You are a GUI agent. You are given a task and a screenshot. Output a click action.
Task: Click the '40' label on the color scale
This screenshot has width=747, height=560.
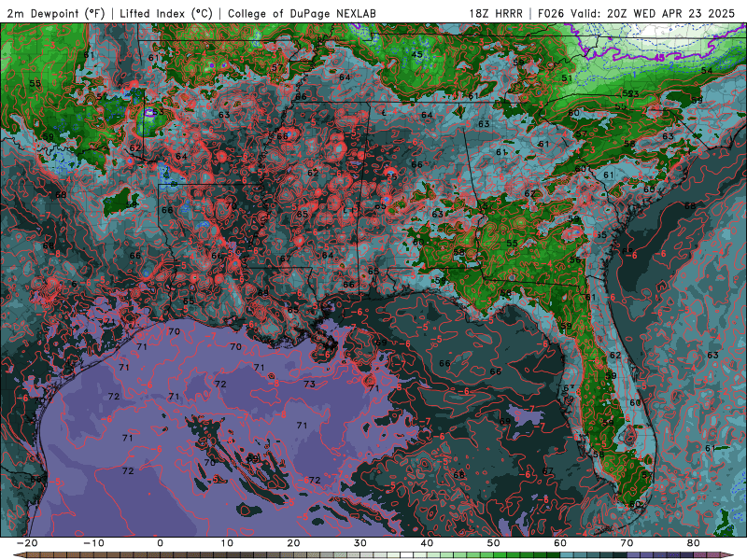coord(427,543)
